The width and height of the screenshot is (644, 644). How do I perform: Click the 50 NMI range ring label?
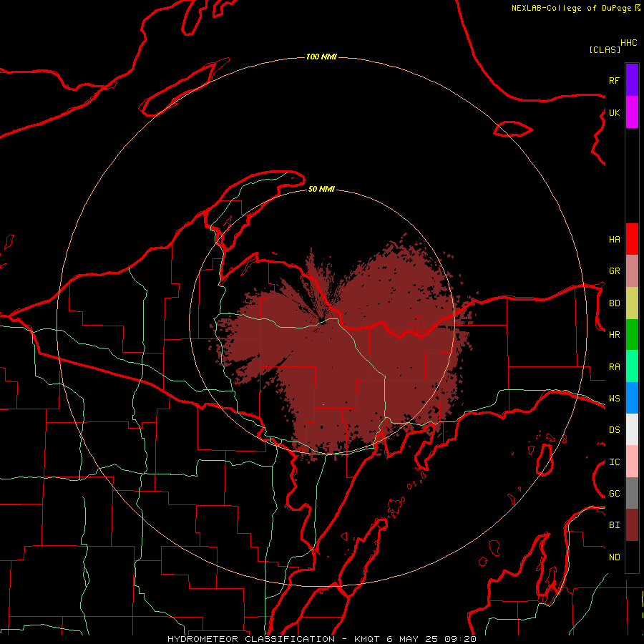pyautogui.click(x=321, y=189)
